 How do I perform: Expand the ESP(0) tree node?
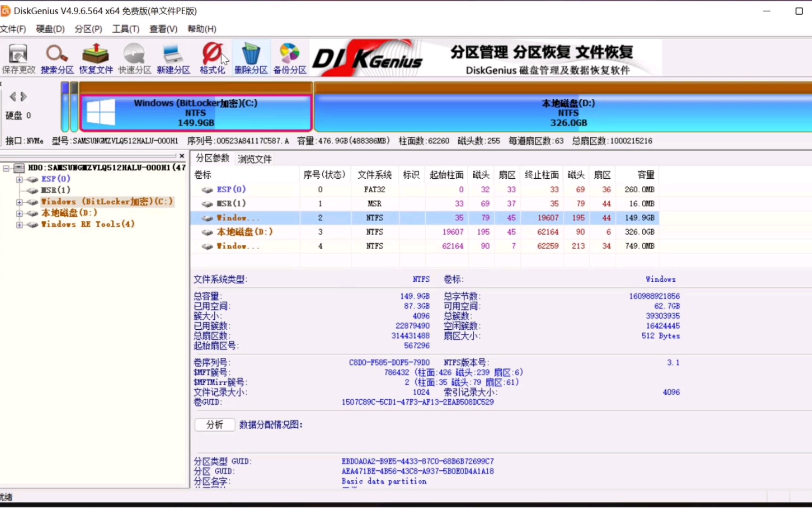click(19, 179)
